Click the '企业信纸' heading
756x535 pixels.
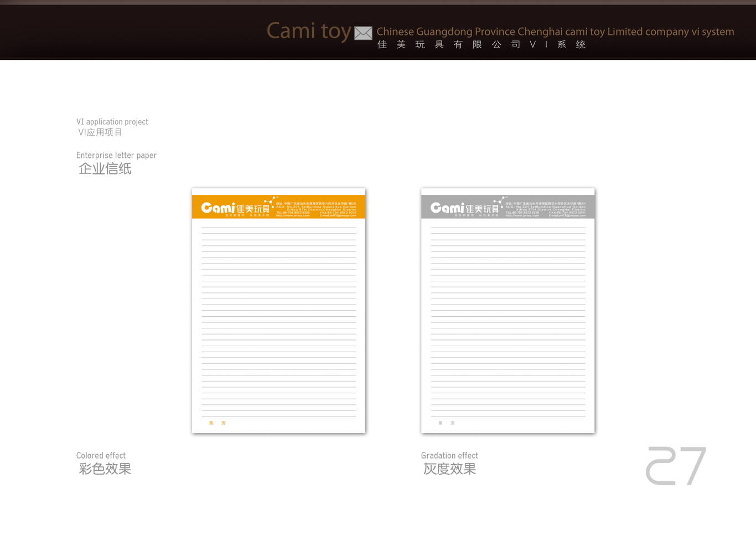[105, 169]
